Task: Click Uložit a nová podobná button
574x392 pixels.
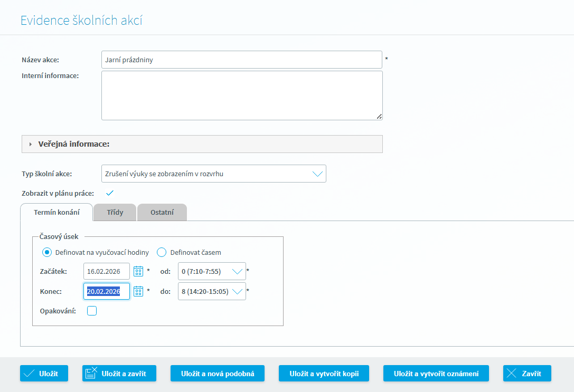Action: pos(218,374)
